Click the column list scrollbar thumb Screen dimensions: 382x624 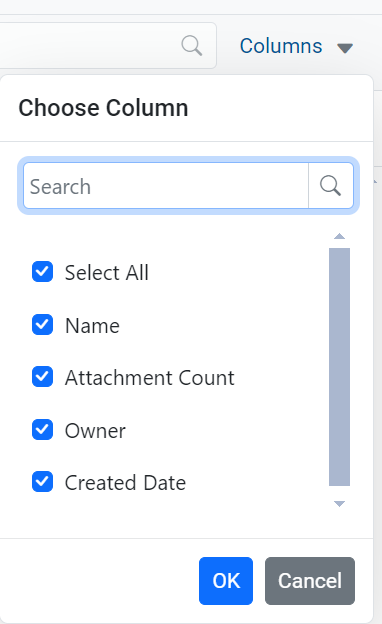pyautogui.click(x=339, y=367)
